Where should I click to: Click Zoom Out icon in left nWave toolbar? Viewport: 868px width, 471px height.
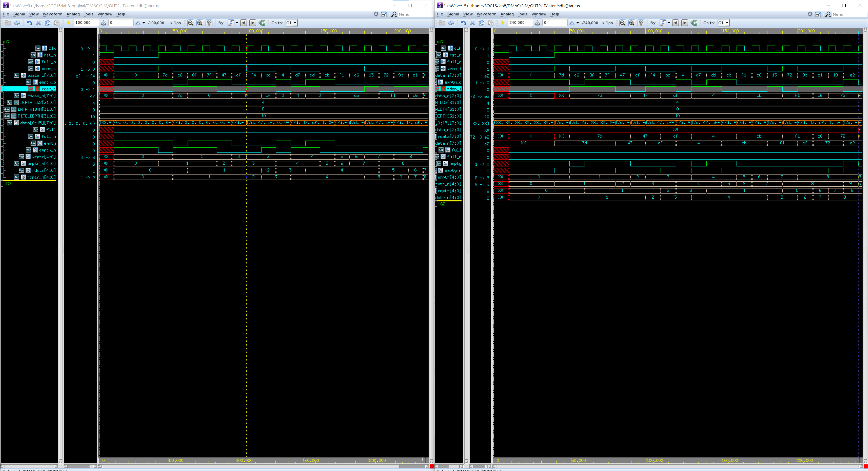(190, 23)
